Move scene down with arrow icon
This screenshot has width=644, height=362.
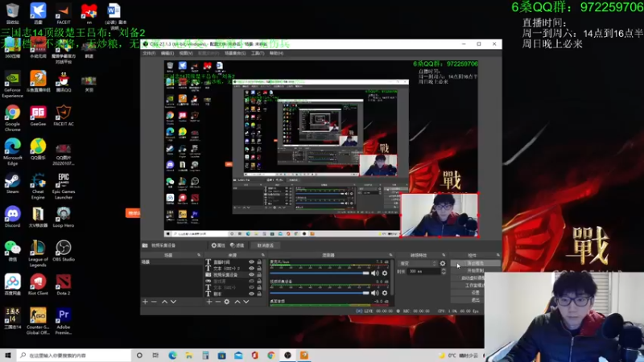[x=173, y=302]
